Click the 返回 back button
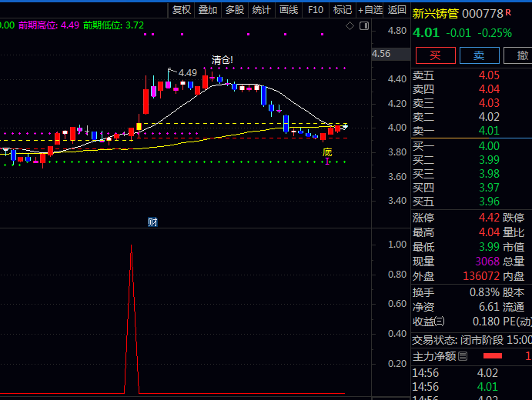 396,10
